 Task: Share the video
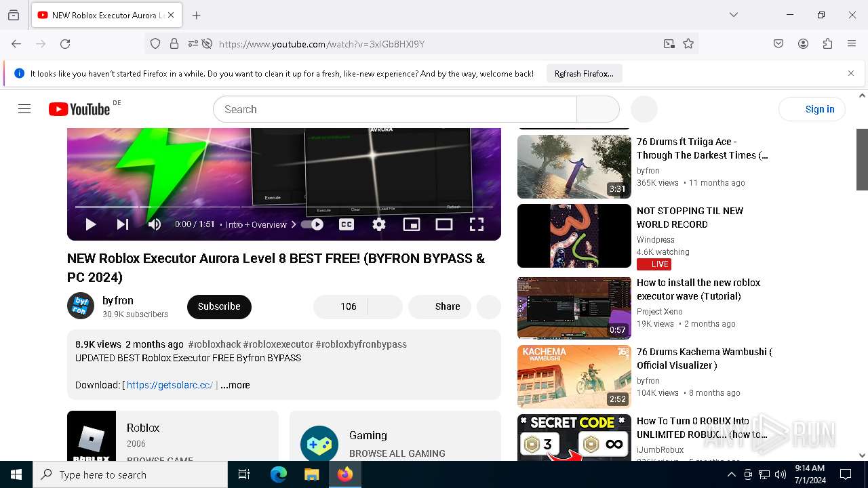[439, 306]
